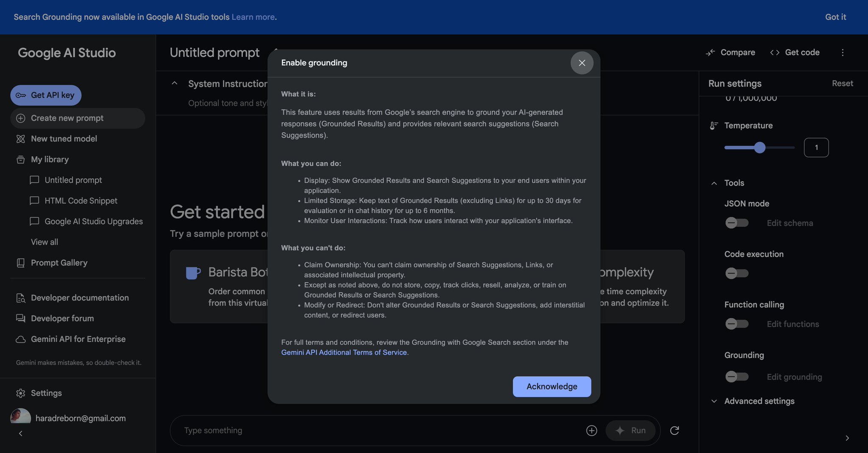Click the Untitled prompt title
868x453 pixels.
(214, 53)
